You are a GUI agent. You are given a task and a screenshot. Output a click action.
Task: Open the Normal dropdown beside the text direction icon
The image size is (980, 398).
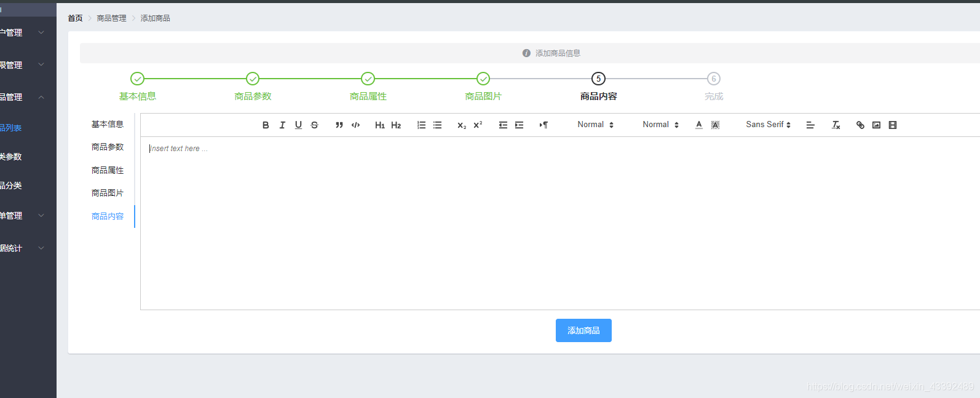point(595,125)
